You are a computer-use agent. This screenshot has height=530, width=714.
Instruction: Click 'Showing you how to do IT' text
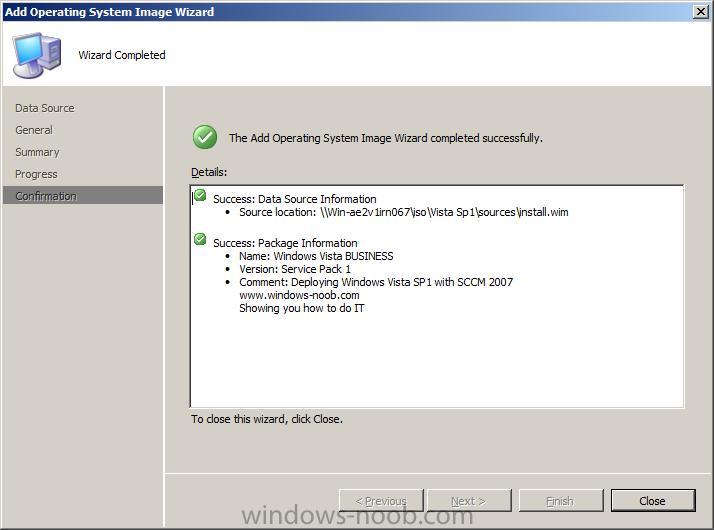click(x=301, y=308)
